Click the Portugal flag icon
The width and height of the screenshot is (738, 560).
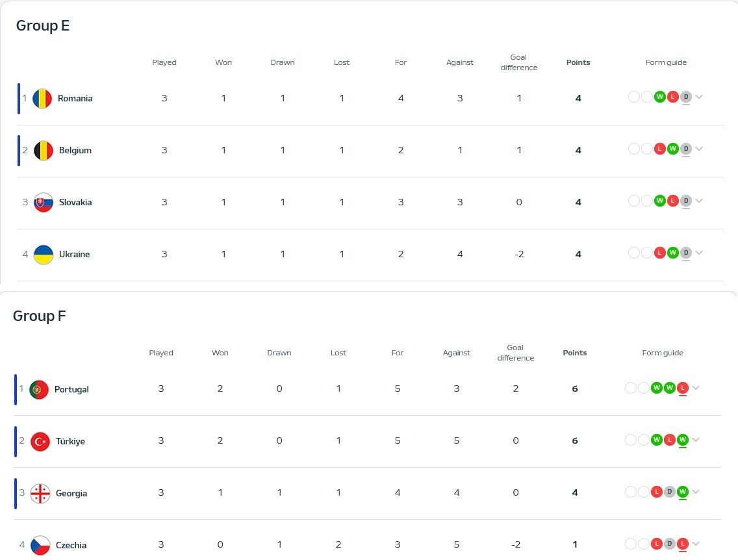[x=39, y=390]
